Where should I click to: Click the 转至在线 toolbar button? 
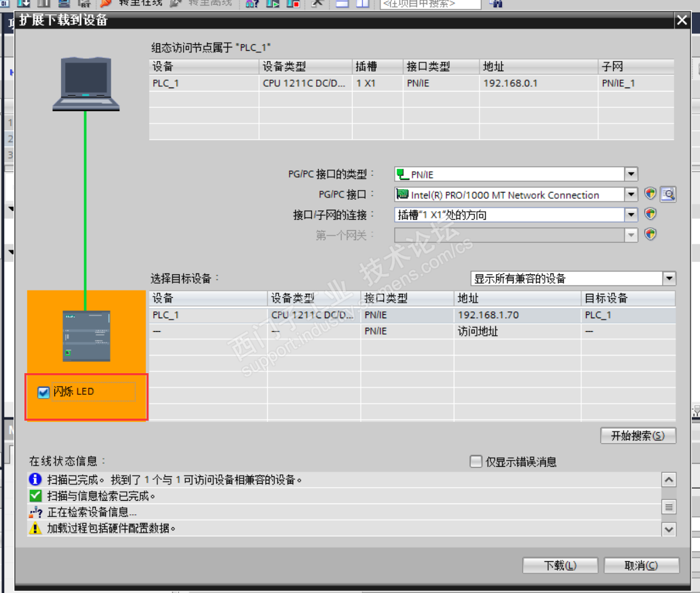(132, 3)
